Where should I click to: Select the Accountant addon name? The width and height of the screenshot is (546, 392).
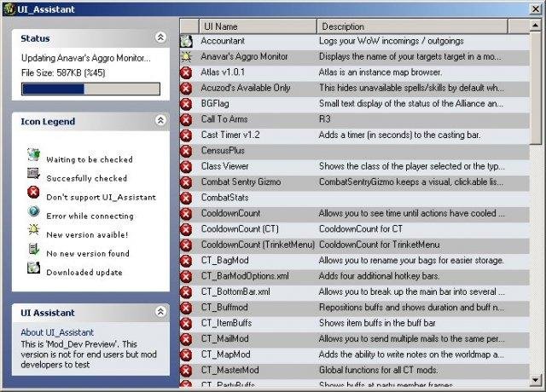(x=223, y=41)
